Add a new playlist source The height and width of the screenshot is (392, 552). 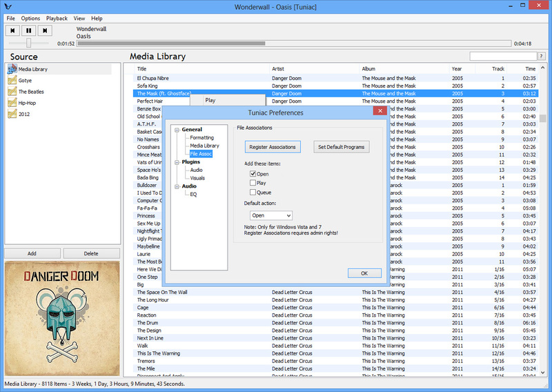click(x=32, y=253)
